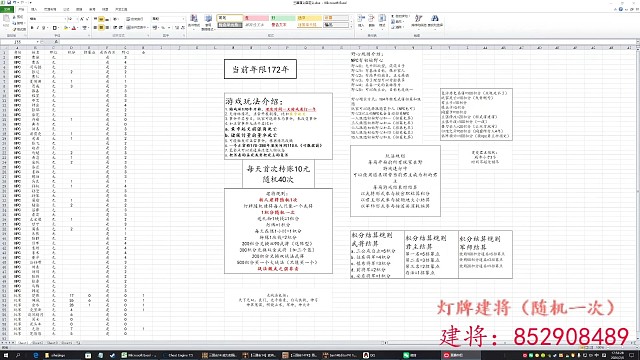Toggle Bottom Align vertical alignment

[107, 19]
